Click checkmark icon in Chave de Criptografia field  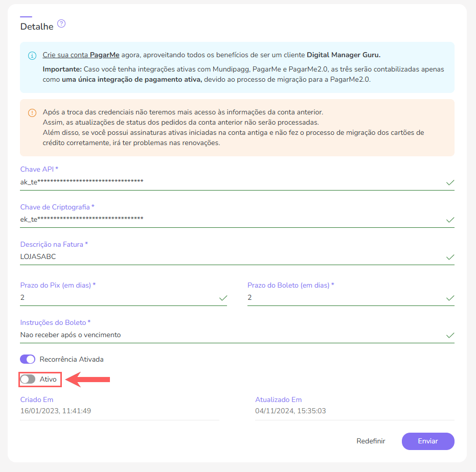point(450,220)
